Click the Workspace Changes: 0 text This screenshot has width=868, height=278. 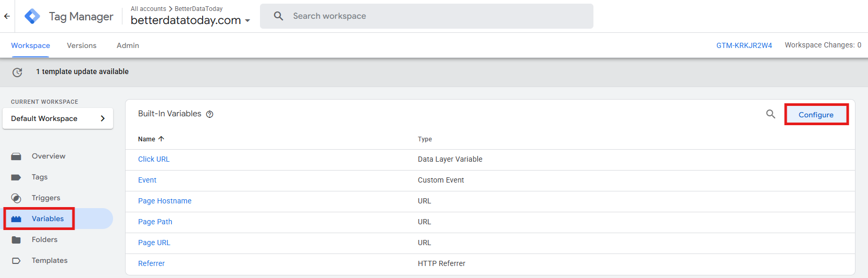(823, 45)
